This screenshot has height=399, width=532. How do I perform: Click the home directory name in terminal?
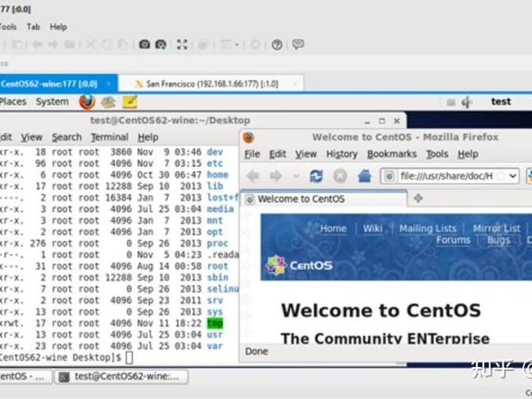tap(217, 175)
